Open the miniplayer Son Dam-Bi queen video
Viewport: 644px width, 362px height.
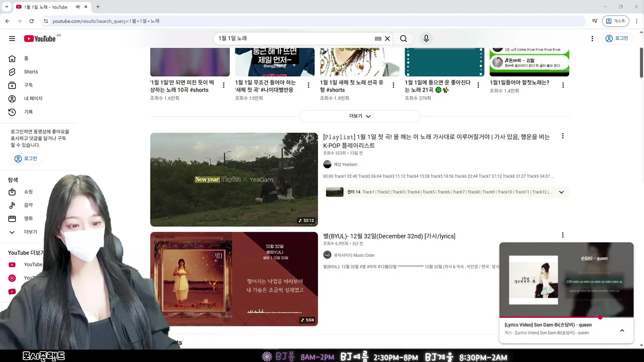pos(566,280)
